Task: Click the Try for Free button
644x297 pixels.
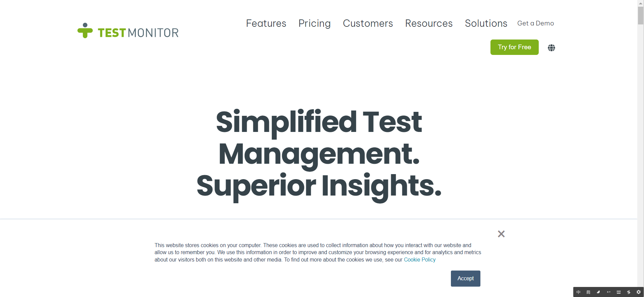Action: tap(515, 47)
